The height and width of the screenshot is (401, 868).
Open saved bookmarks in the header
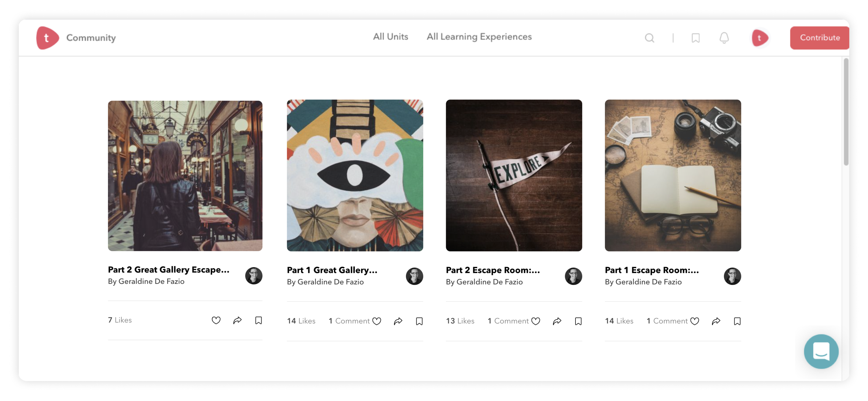coord(696,38)
